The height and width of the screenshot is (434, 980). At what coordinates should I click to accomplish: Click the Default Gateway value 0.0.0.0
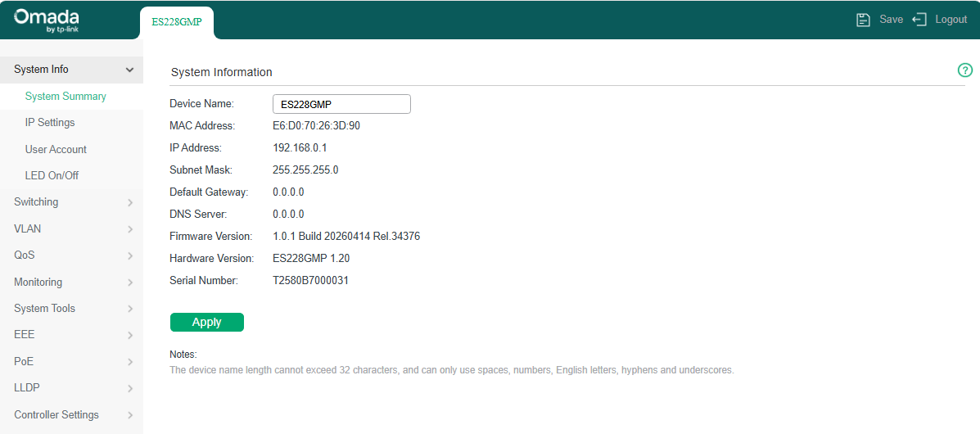pyautogui.click(x=288, y=192)
